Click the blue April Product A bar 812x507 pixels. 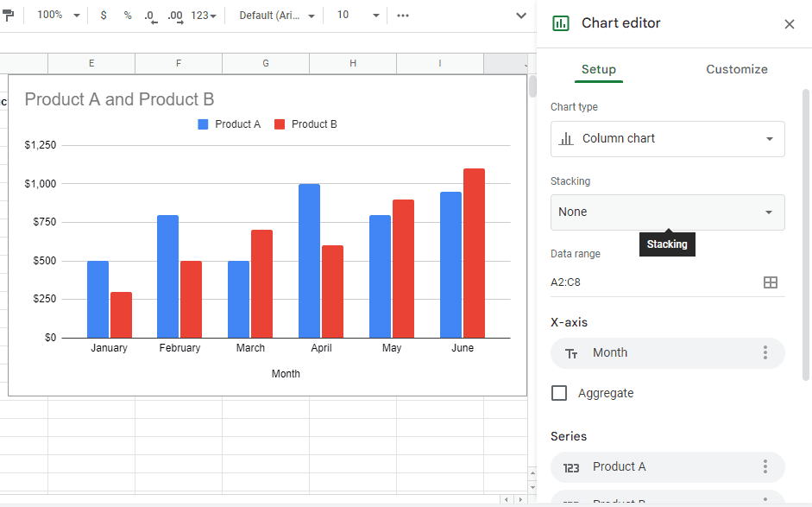point(309,261)
